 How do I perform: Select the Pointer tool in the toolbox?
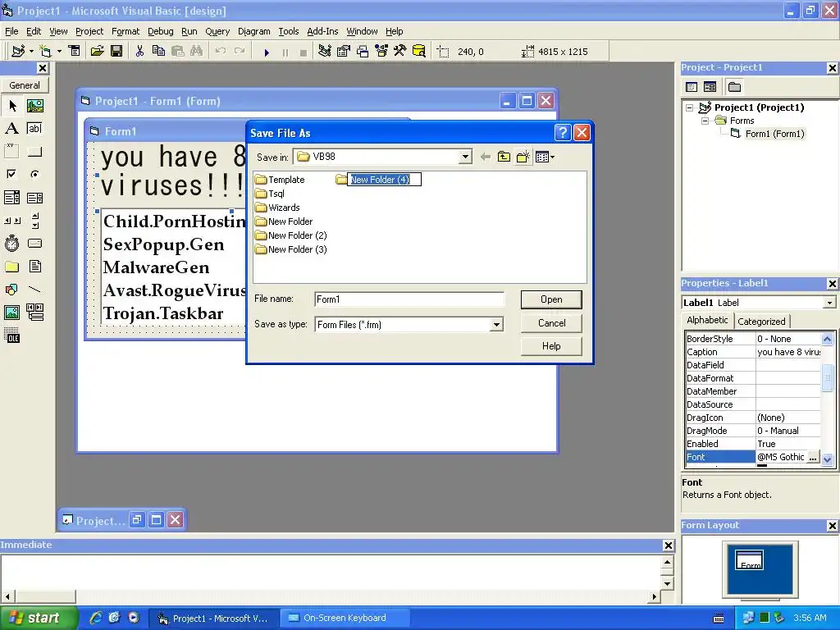pyautogui.click(x=11, y=106)
